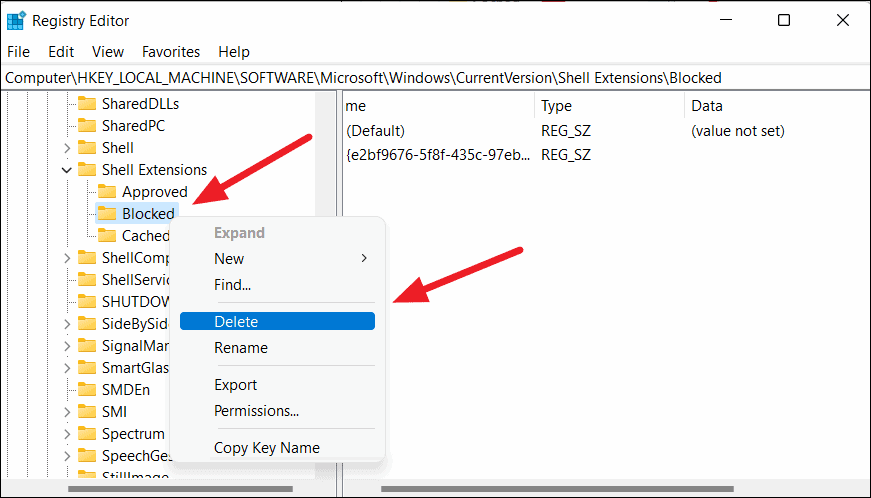Select the Spectrum key label
This screenshot has width=871, height=498.
point(133,434)
